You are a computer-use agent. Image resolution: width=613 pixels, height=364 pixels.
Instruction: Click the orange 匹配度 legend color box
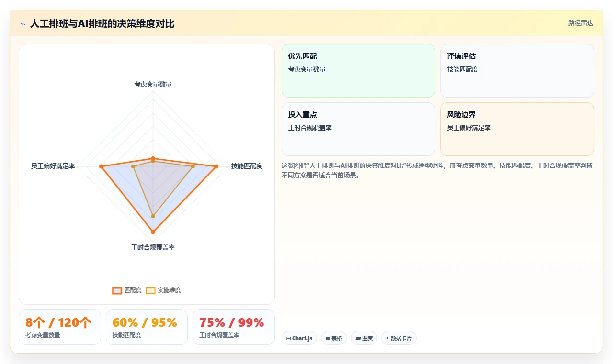pyautogui.click(x=117, y=290)
